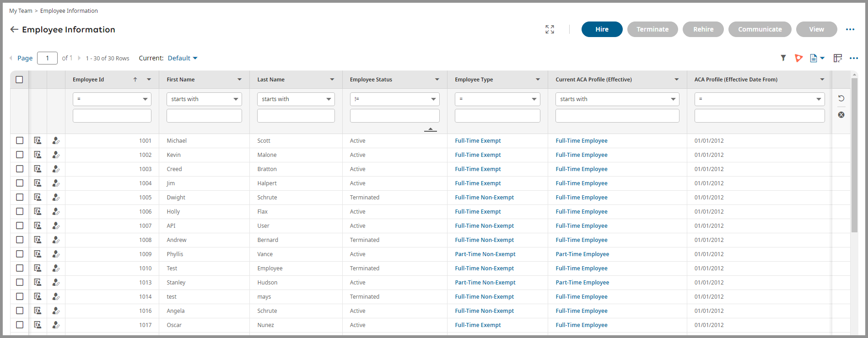Click the Communicate button
Viewport: 868px width, 338px height.
(760, 29)
